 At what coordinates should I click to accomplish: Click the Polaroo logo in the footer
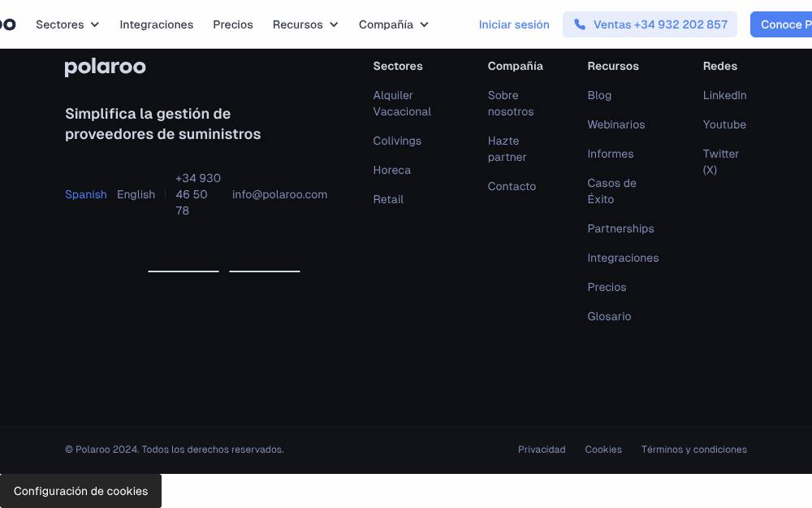105,67
